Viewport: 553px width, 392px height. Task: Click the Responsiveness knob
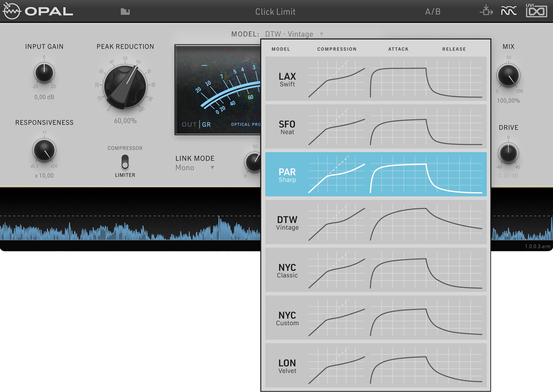click(x=44, y=150)
